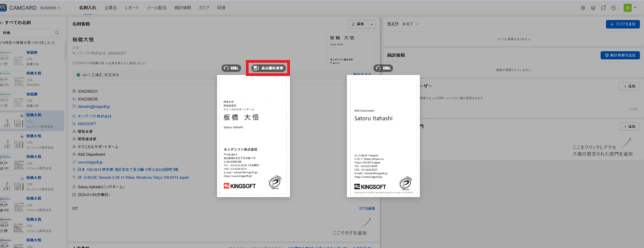Open the KINGSOFT company link
Image resolution: width=644 pixels, height=248 pixels.
87,124
